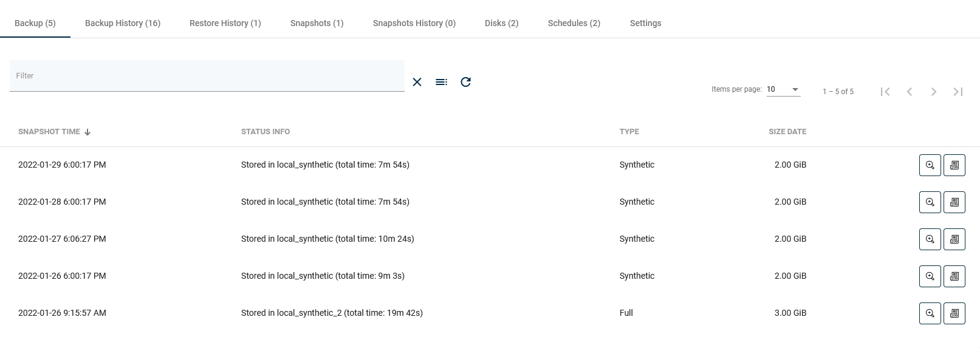The height and width of the screenshot is (348, 980).
Task: Click the Type column header
Action: pyautogui.click(x=629, y=132)
